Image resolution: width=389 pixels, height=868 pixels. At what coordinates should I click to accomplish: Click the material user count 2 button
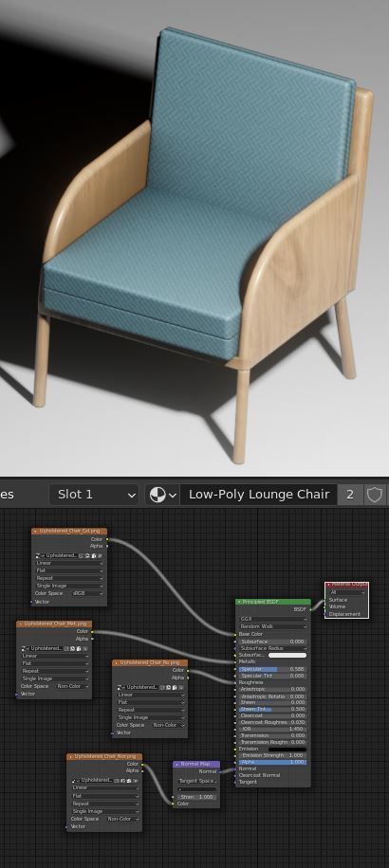[x=350, y=495]
